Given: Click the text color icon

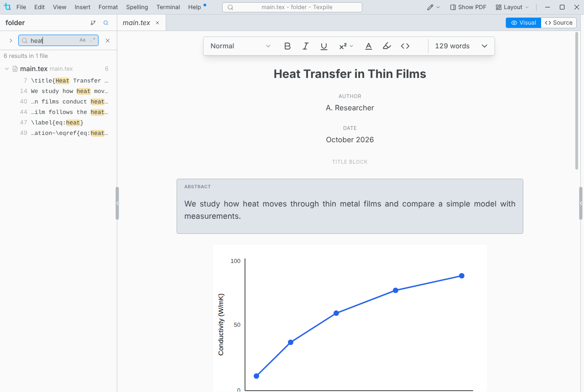Looking at the screenshot, I should (x=369, y=46).
